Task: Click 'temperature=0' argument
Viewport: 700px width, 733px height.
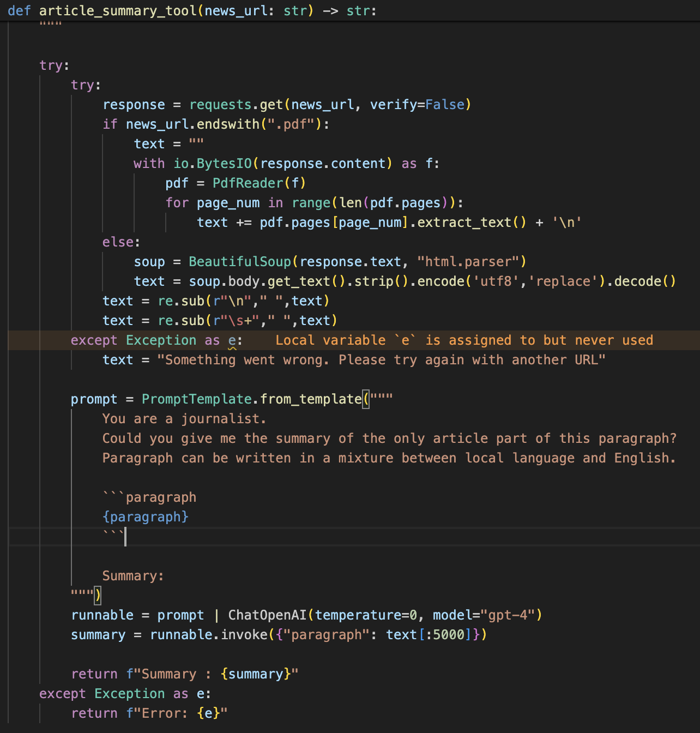Action: (366, 615)
